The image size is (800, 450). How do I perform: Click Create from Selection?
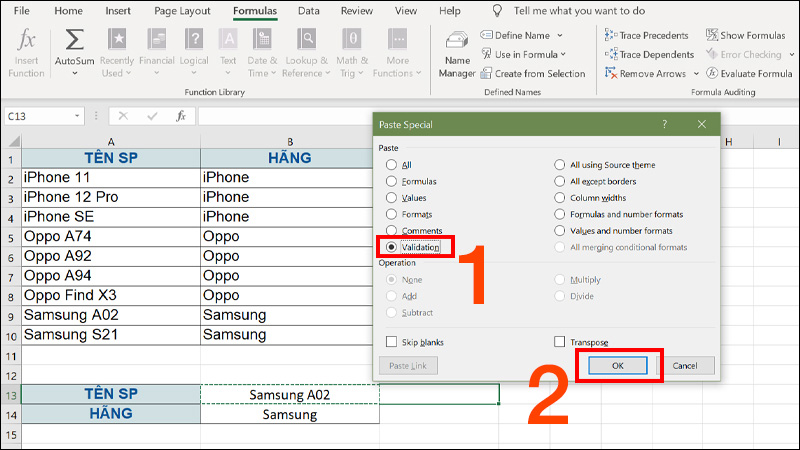click(533, 73)
